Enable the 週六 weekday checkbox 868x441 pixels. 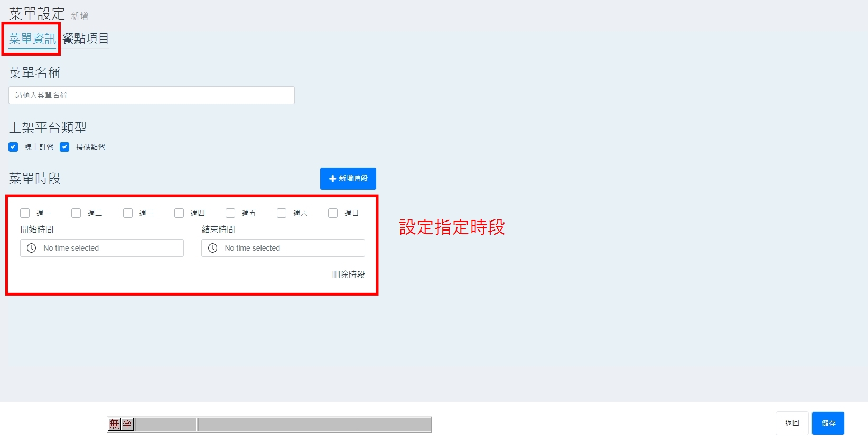click(x=282, y=213)
